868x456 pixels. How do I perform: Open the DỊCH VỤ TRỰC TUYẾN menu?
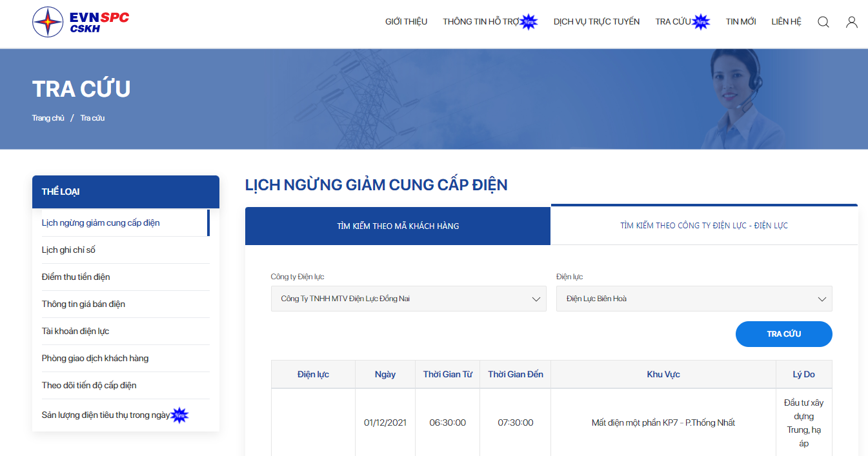[597, 22]
